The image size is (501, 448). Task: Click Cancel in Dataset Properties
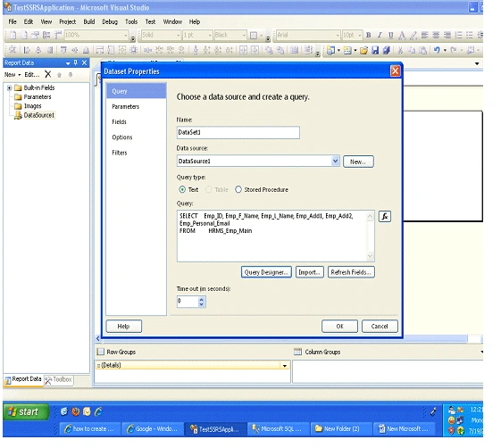pos(380,327)
